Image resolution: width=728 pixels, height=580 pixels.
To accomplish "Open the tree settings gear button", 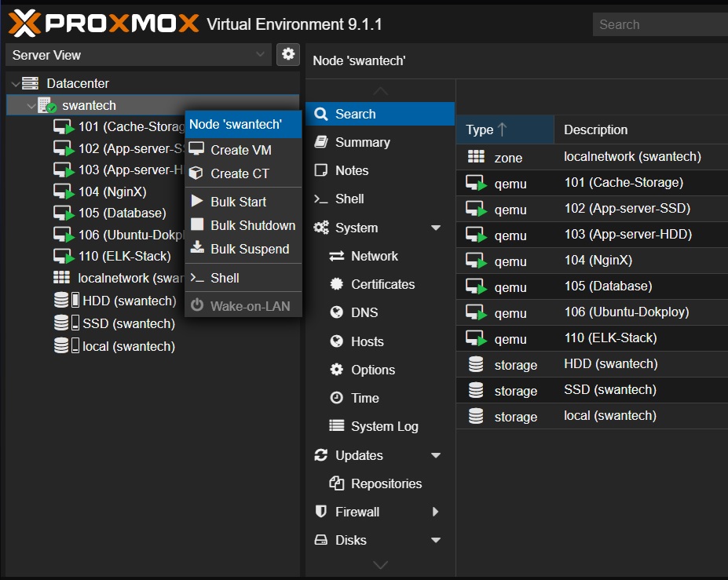I will pos(288,54).
